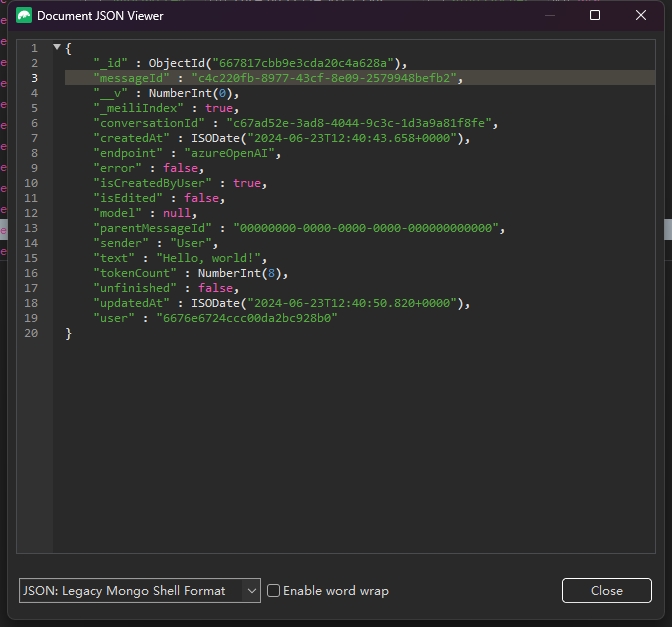Click the updatedAt ISODate value
672x627 pixels.
pos(323,303)
